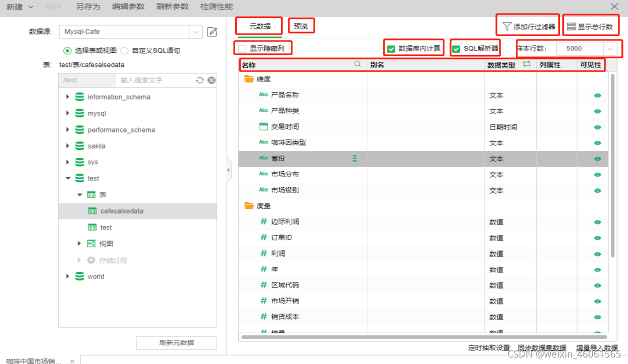Open the 样本行数 5000 dropdown
Viewport: 628px width, 364px height.
tap(610, 49)
